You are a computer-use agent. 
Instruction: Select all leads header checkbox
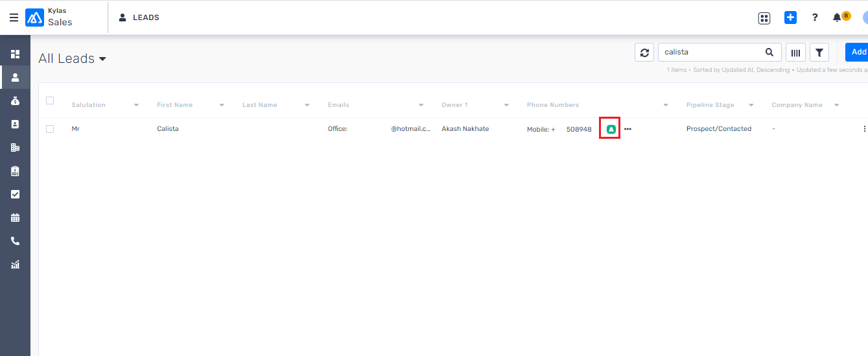pyautogui.click(x=50, y=101)
